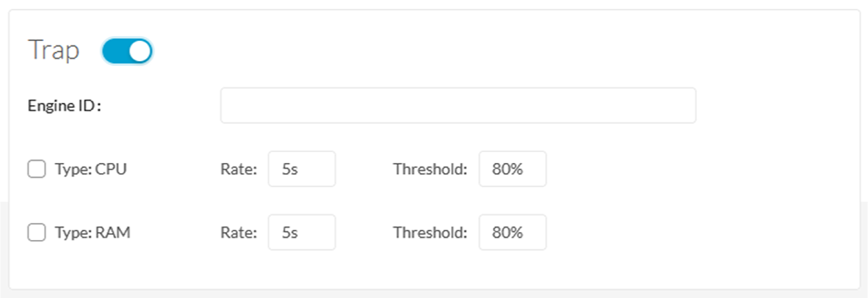Screen dimensions: 868x298
Task: Turn off the Trap toggle switch
Action: point(127,51)
